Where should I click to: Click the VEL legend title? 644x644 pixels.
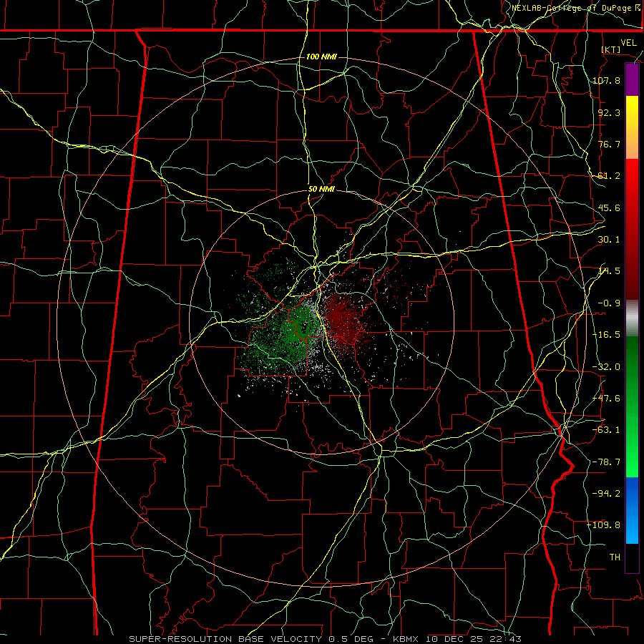[x=629, y=43]
